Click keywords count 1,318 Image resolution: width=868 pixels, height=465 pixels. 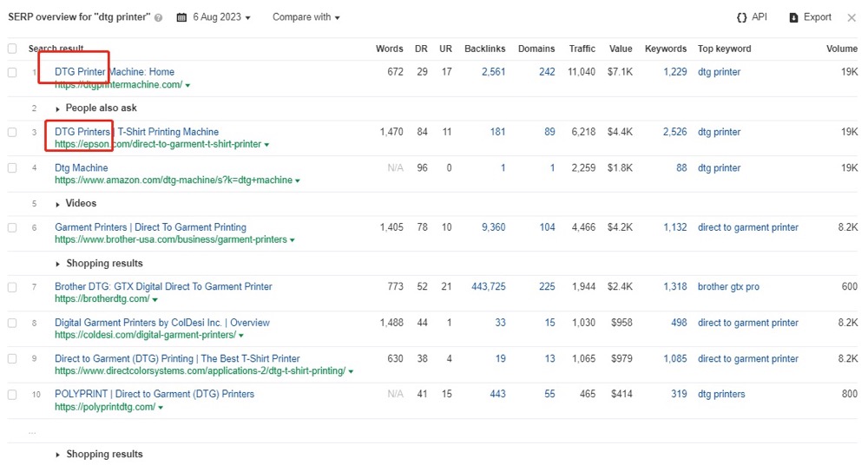674,286
